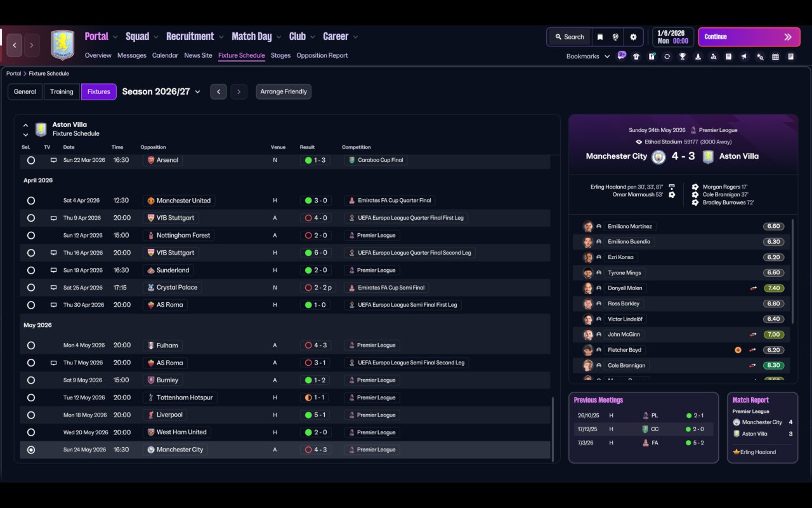Open the Stages tab
The height and width of the screenshot is (508, 812).
tap(280, 55)
